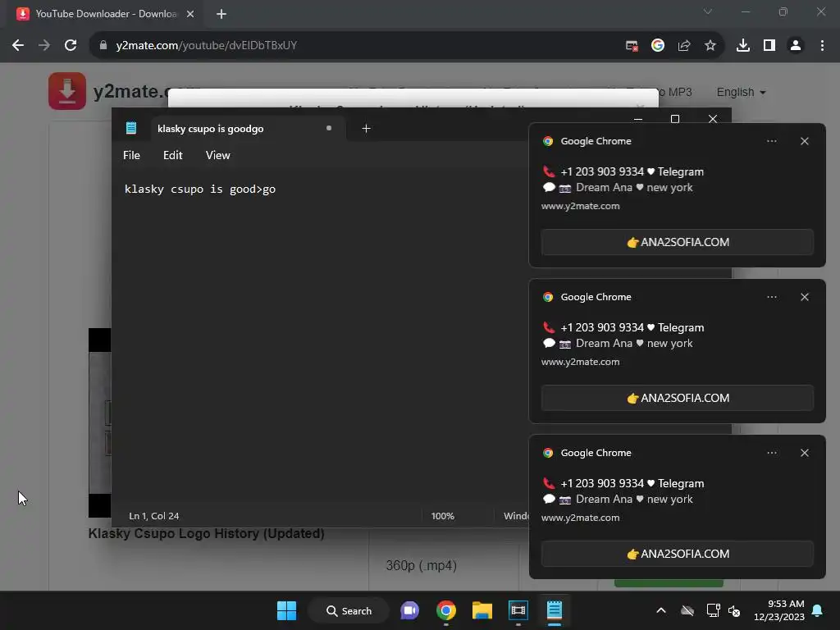Open the blocked pop-ups indicator in address bar
Image resolution: width=840 pixels, height=630 pixels.
pos(632,46)
